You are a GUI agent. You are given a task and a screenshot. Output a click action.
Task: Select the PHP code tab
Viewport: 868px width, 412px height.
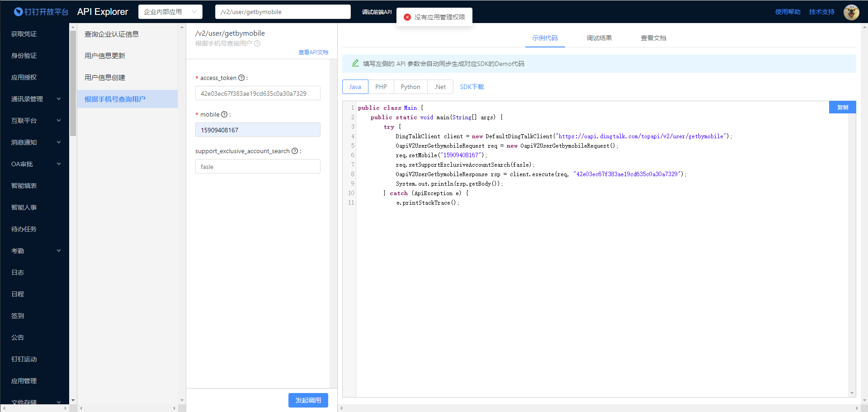(x=381, y=87)
